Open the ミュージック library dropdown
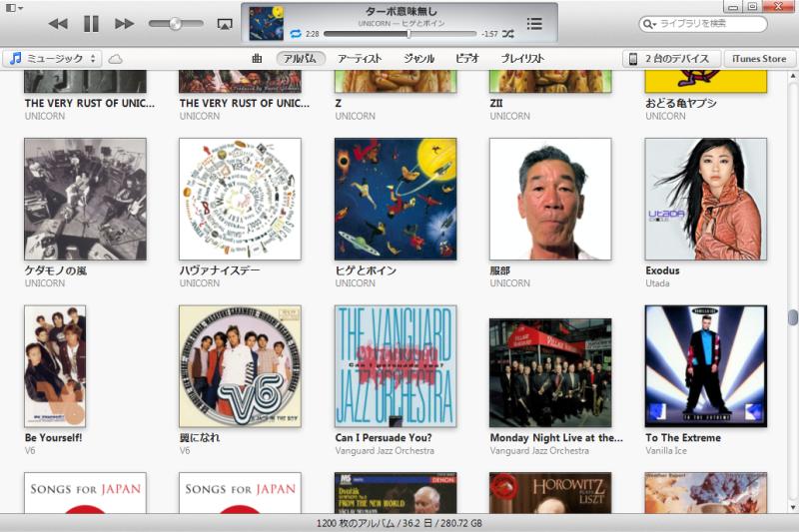This screenshot has height=532, width=799. (53, 59)
